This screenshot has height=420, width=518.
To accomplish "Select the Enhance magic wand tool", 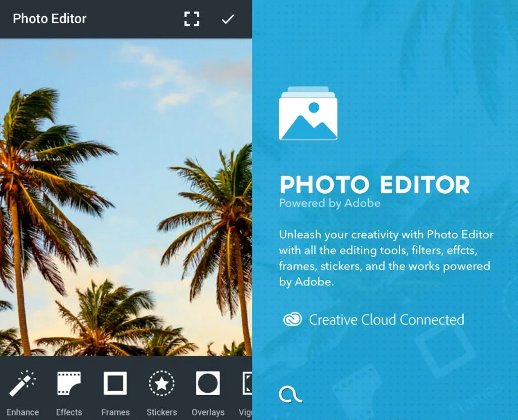I will click(22, 384).
